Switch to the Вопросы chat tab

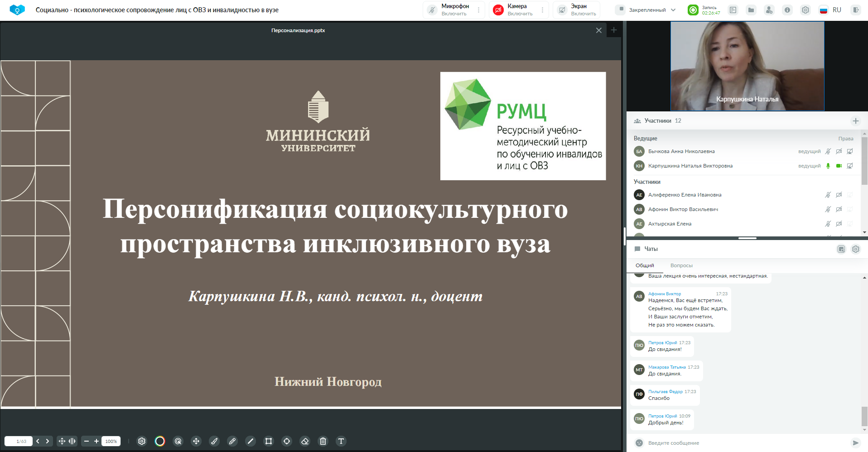pos(681,265)
